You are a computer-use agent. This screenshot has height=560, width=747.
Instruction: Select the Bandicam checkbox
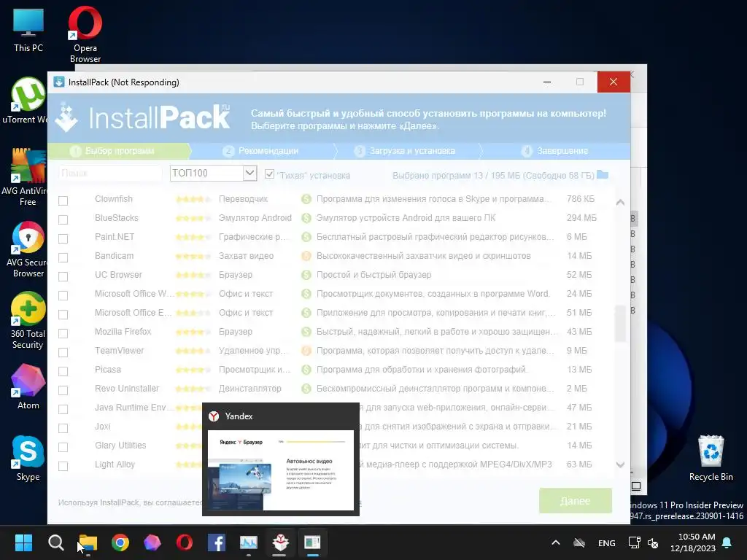click(x=63, y=257)
